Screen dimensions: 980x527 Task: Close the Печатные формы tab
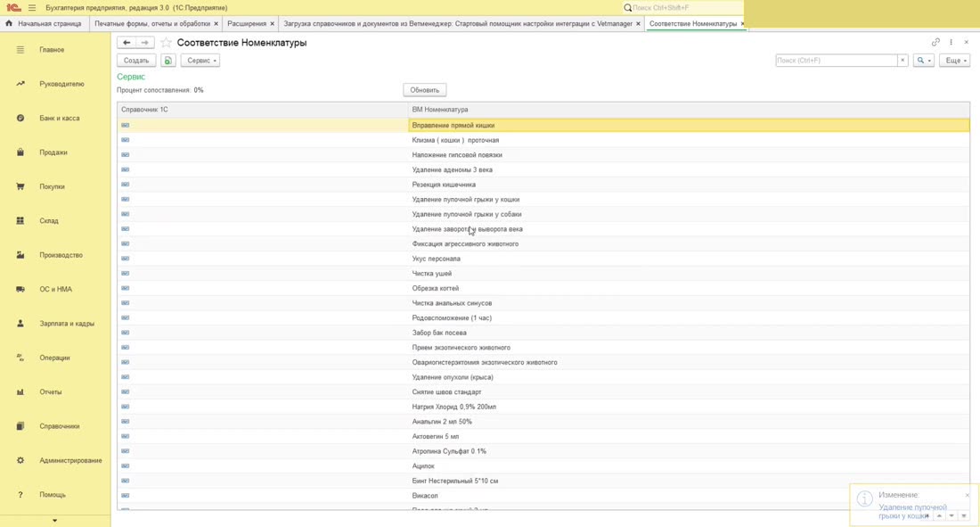click(x=216, y=24)
